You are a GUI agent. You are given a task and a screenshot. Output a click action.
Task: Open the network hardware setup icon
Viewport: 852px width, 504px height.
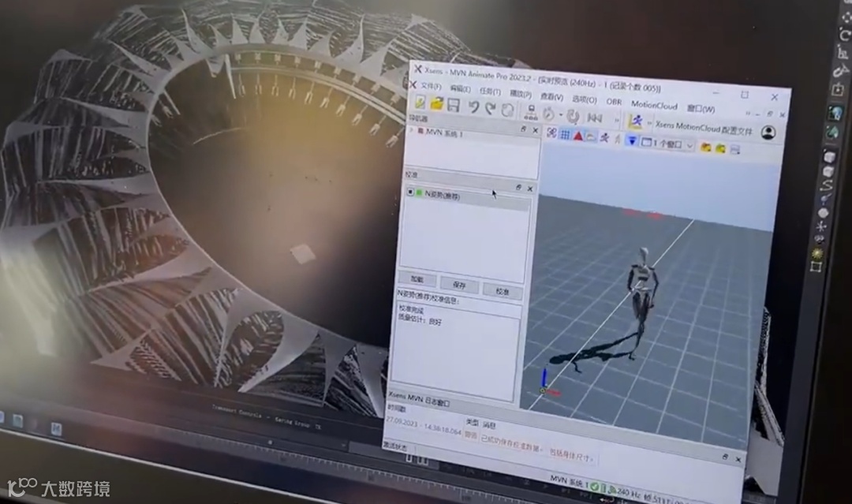click(531, 113)
